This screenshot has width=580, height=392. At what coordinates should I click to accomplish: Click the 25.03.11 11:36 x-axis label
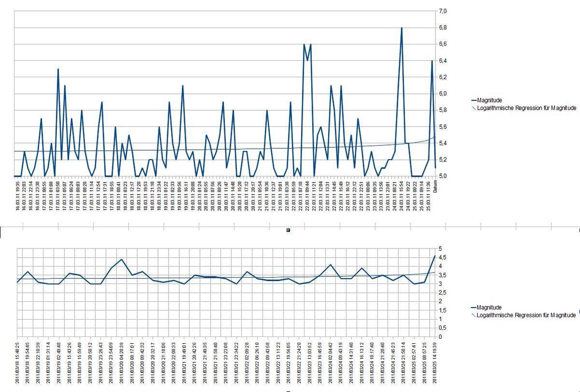(x=429, y=195)
